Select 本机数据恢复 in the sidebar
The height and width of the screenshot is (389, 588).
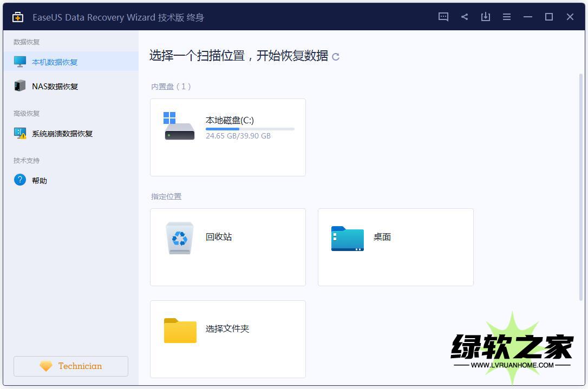54,62
